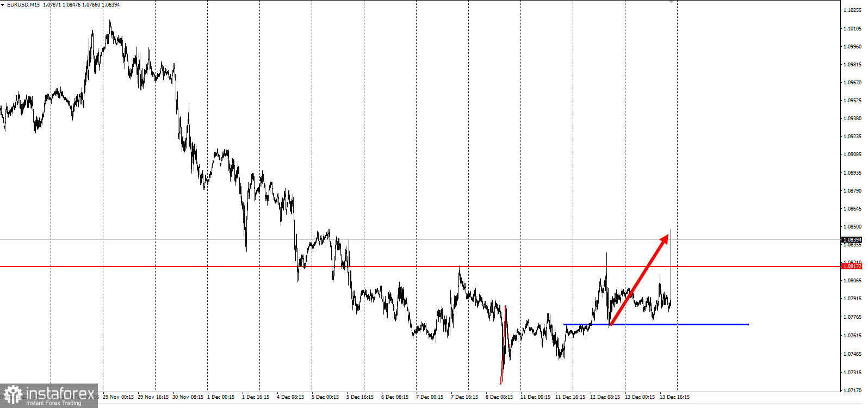This screenshot has height=408, width=868.
Task: Click time axis label 1 Dec 16:15
Action: [x=256, y=397]
